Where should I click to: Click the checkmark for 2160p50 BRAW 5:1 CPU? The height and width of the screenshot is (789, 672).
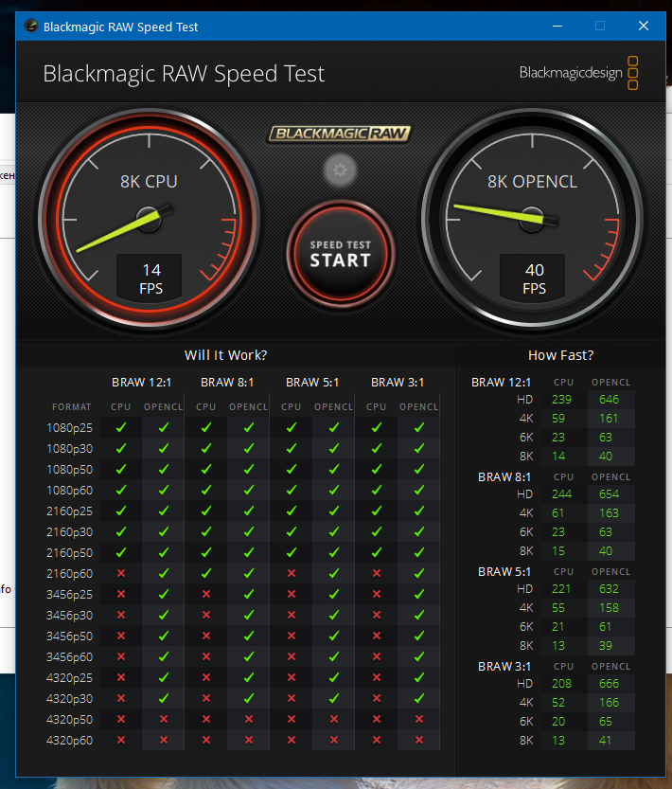pyautogui.click(x=292, y=552)
